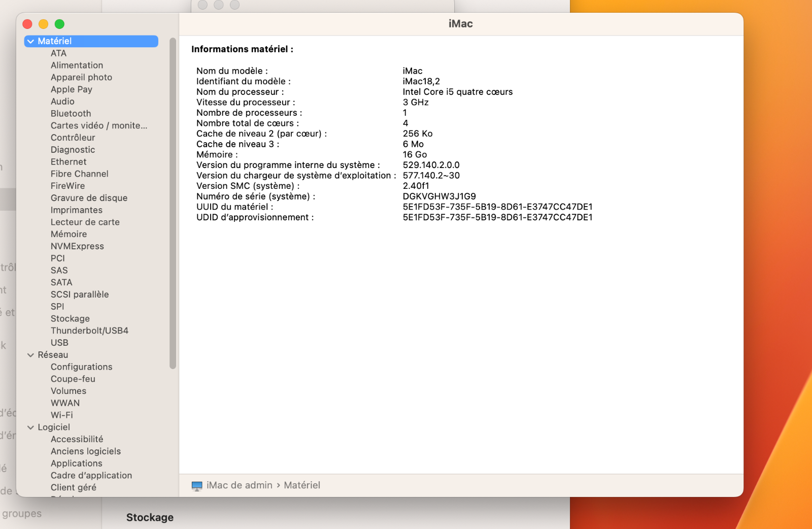Select Wi-Fi under Réseau

pos(62,415)
